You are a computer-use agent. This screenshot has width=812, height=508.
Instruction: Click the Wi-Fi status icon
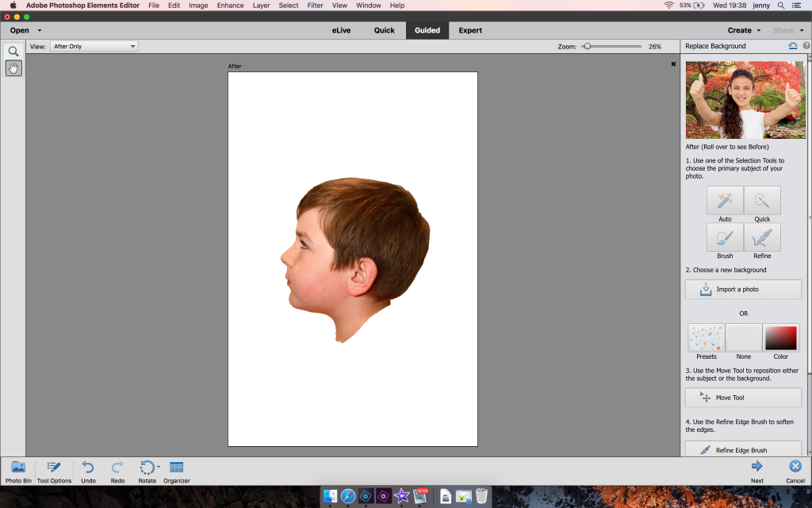click(669, 6)
